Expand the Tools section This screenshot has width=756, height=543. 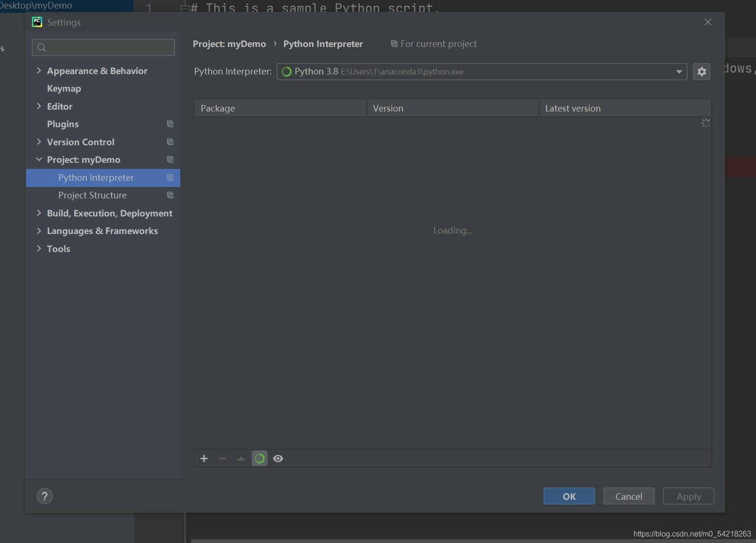point(39,249)
